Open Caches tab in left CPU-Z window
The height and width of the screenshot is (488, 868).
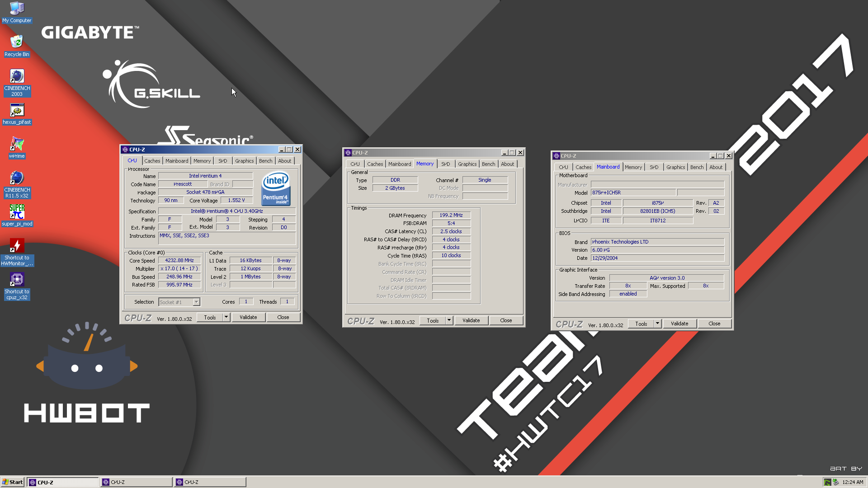click(x=152, y=161)
